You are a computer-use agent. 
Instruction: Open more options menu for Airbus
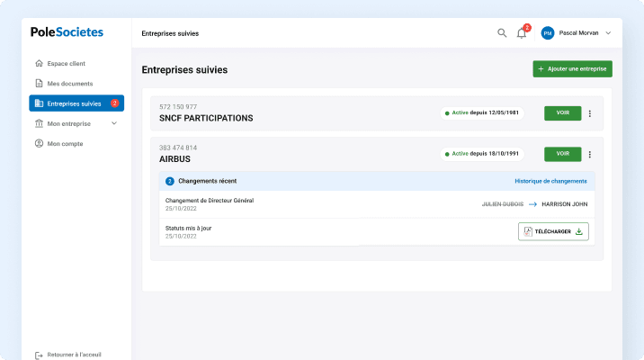[590, 155]
